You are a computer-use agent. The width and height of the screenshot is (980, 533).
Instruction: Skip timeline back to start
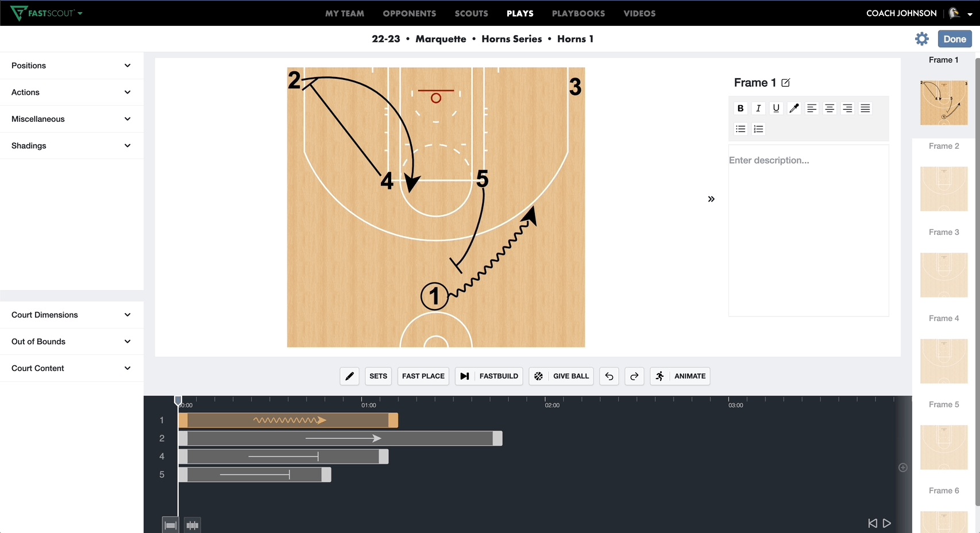[873, 523]
